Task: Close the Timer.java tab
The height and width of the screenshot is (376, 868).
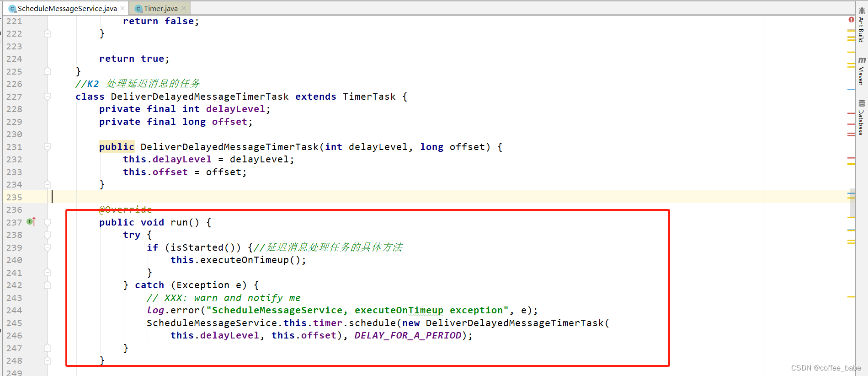Action: pyautogui.click(x=184, y=8)
